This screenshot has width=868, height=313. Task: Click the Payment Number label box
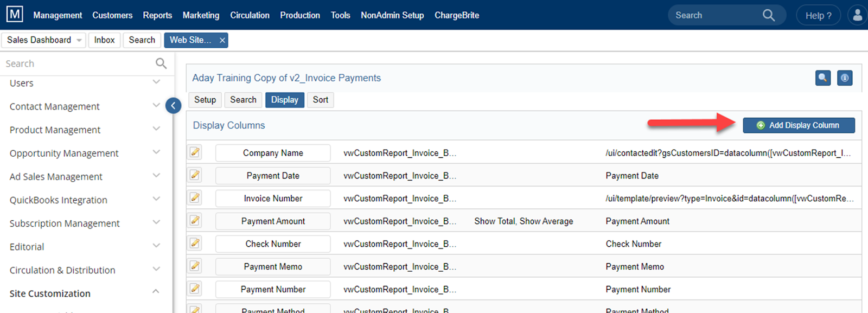point(273,290)
